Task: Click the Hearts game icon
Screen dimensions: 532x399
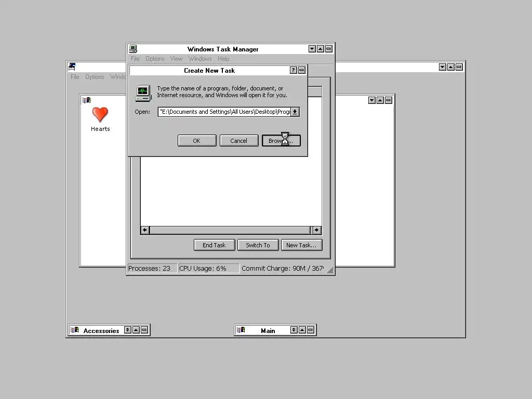Action: coord(100,115)
